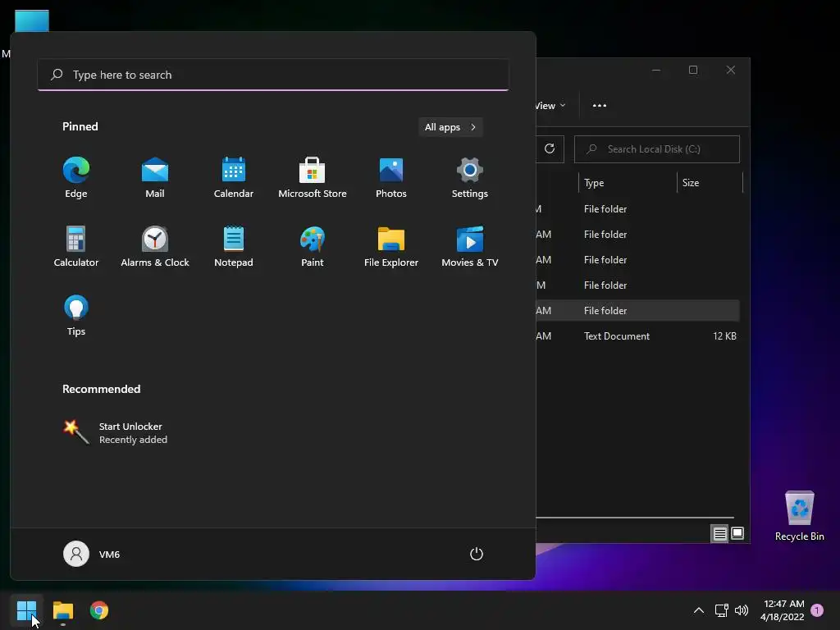This screenshot has width=840, height=630.
Task: Open the Paint app
Action: (x=313, y=247)
